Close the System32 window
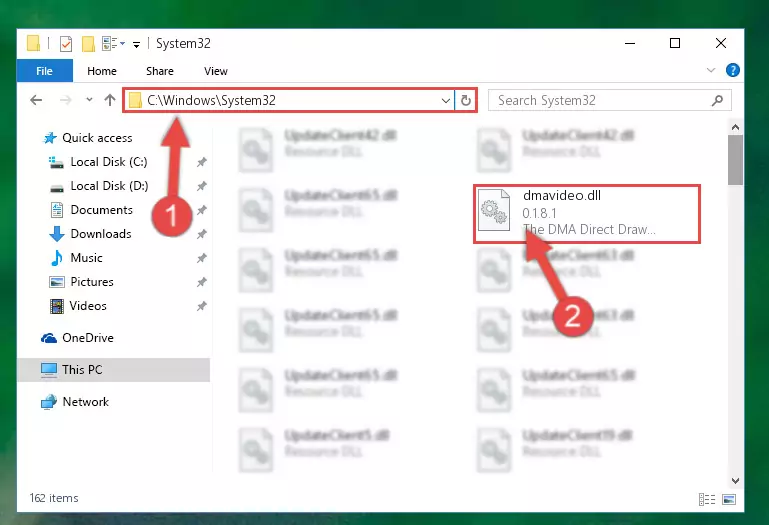This screenshot has height=525, width=769. pyautogui.click(x=720, y=44)
